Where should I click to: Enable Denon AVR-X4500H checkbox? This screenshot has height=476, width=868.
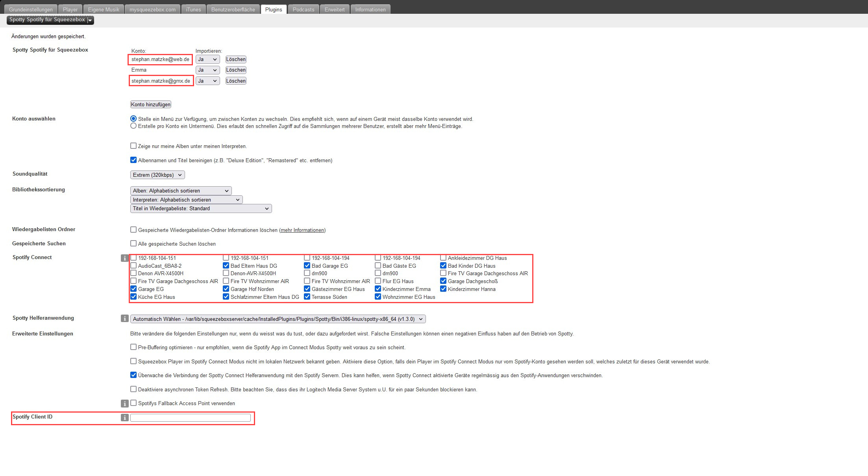point(133,273)
